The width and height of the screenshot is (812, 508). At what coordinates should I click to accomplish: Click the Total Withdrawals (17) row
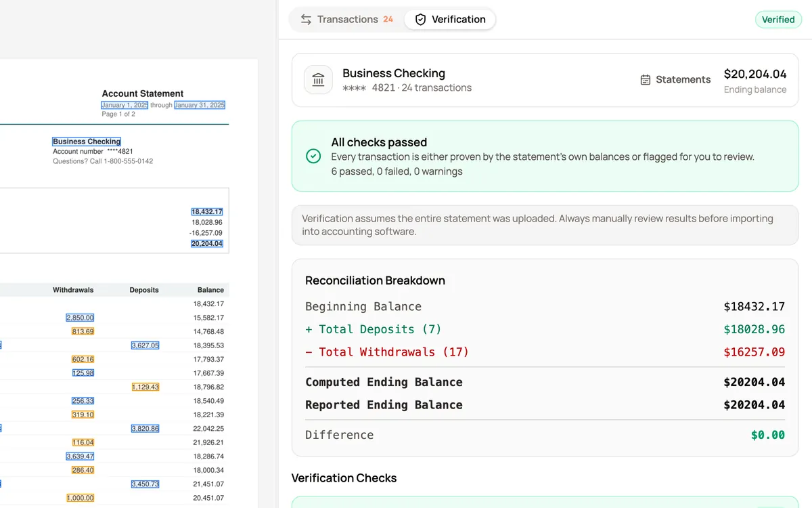pos(545,352)
